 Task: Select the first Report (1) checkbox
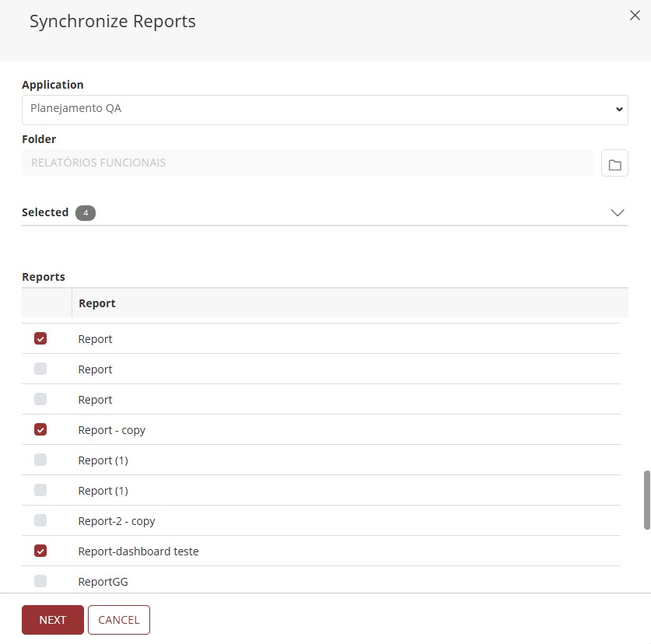pyautogui.click(x=40, y=460)
